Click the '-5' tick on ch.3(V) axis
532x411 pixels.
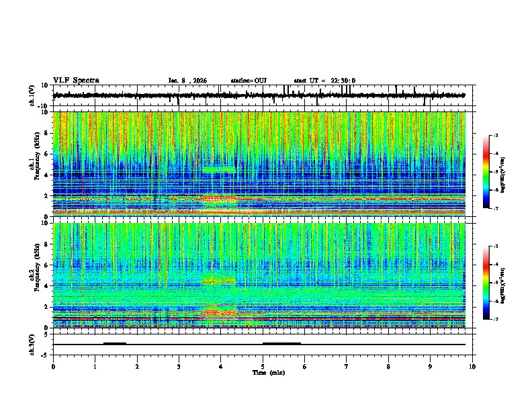coord(45,355)
